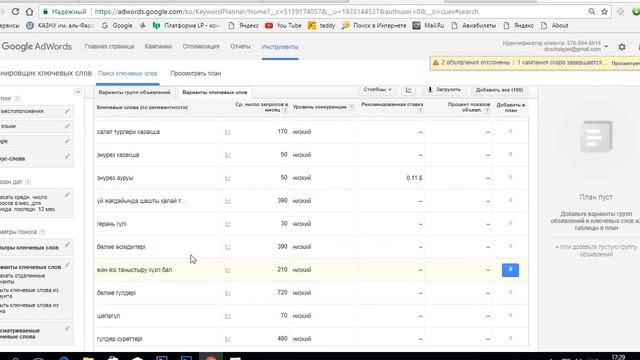The image size is (640, 360).
Task: Open the Авиабилеты bookmark
Action: [474, 25]
